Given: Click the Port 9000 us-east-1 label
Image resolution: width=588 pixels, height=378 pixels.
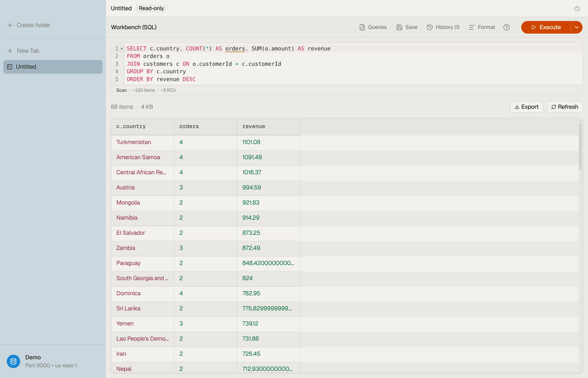Looking at the screenshot, I should [x=51, y=365].
